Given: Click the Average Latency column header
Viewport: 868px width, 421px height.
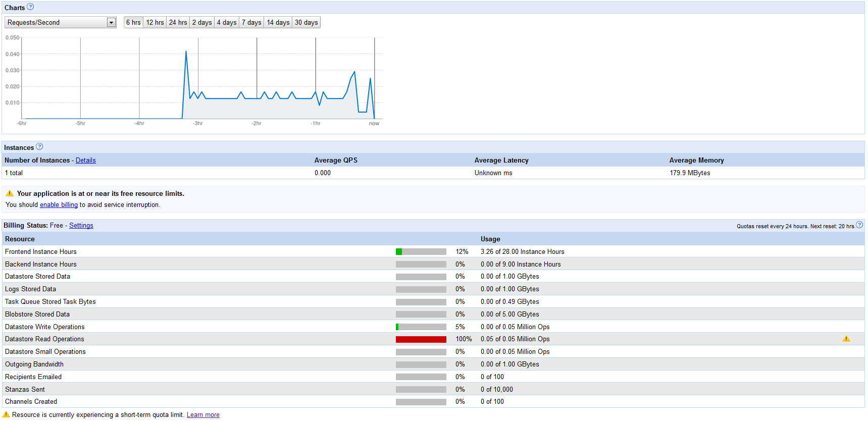Looking at the screenshot, I should pyautogui.click(x=501, y=161).
